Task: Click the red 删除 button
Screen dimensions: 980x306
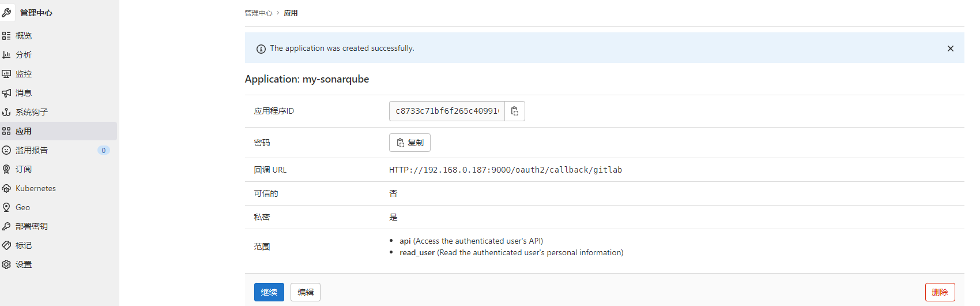Action: [x=940, y=292]
